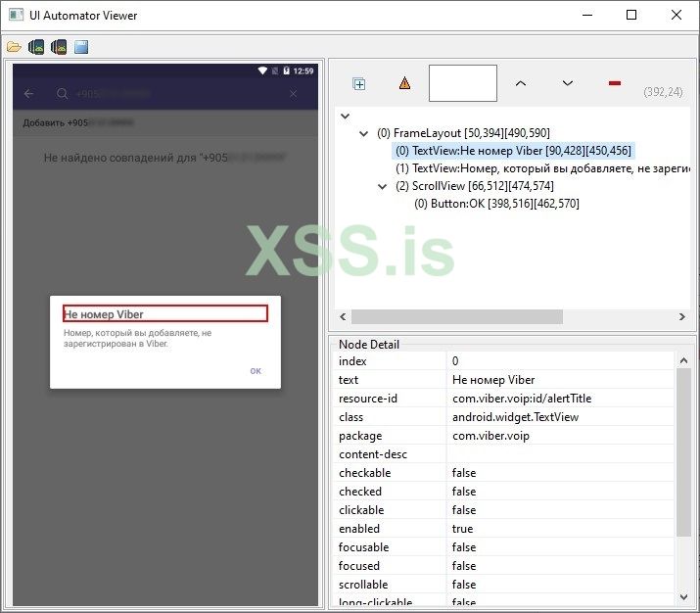
Task: Click the Wi-Fi icon in the phone status bar
Action: pos(262,71)
